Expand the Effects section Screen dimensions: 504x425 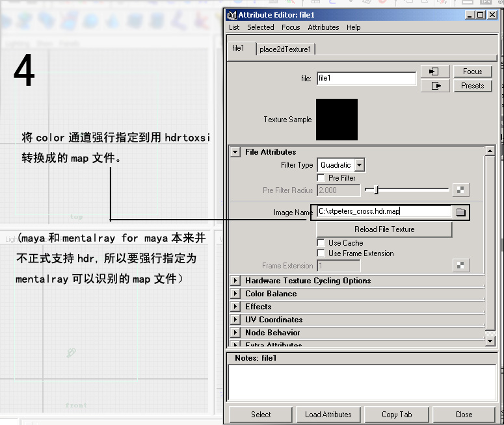tap(235, 307)
